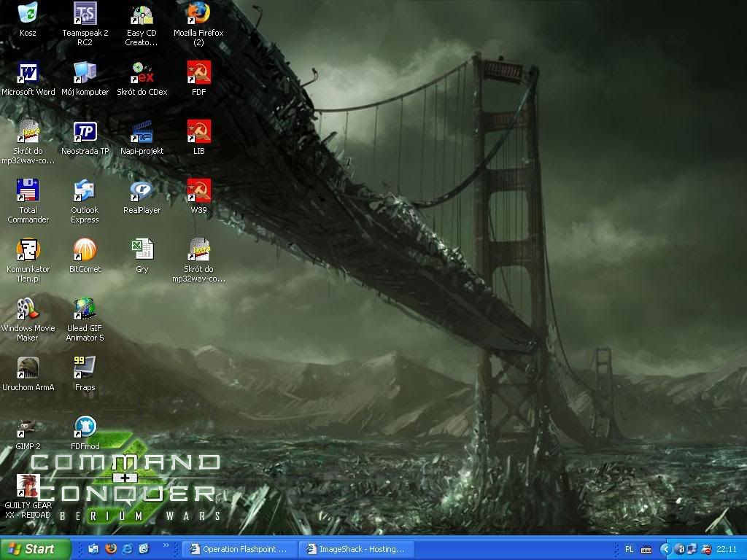The image size is (747, 560).
Task: Select the RealPlayer icon
Action: 142,190
